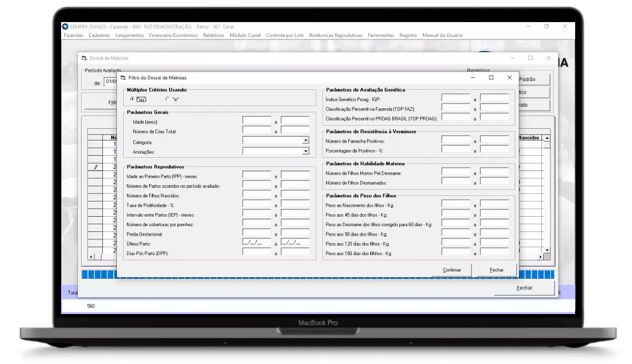Open the Relatórios menu
Viewport: 632px width, 364px height.
tap(213, 35)
